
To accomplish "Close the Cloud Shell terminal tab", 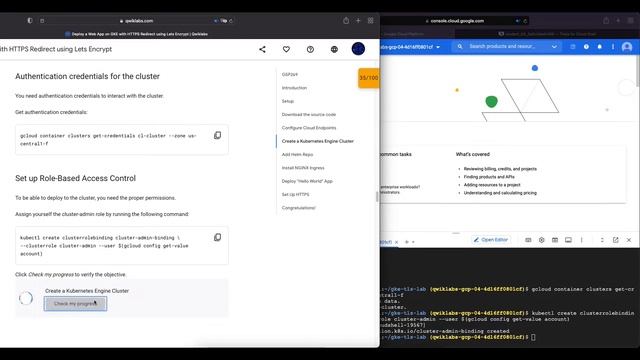I will click(396, 242).
